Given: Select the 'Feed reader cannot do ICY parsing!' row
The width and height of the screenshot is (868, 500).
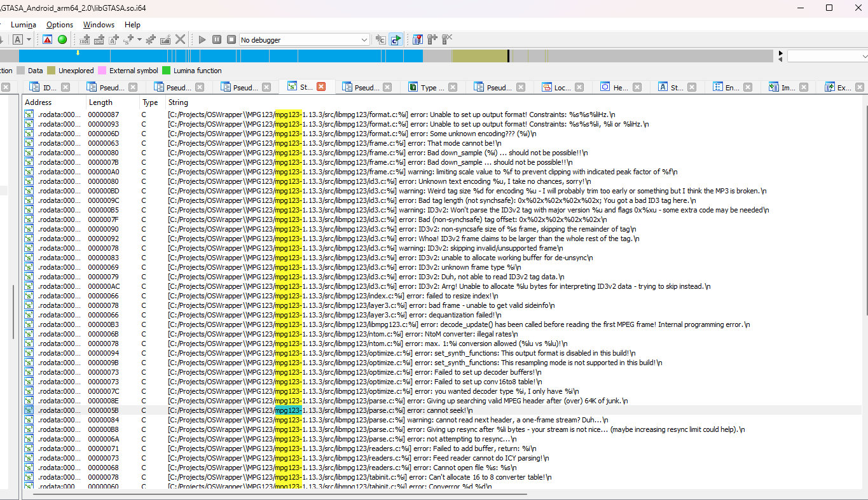Looking at the screenshot, I should 442,458.
